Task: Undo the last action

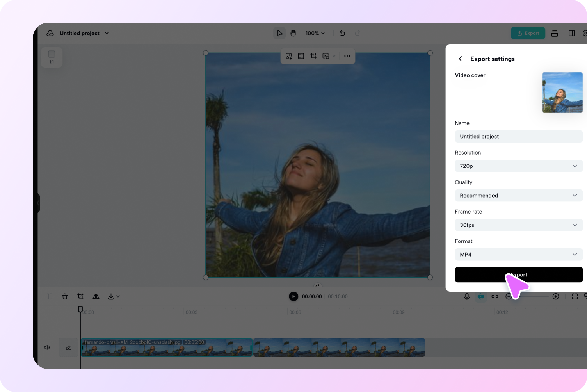Action: pyautogui.click(x=342, y=33)
